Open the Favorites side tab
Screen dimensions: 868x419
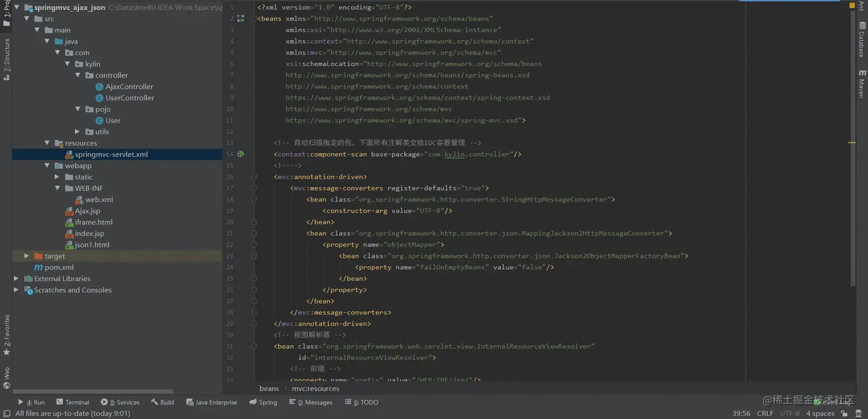point(6,335)
